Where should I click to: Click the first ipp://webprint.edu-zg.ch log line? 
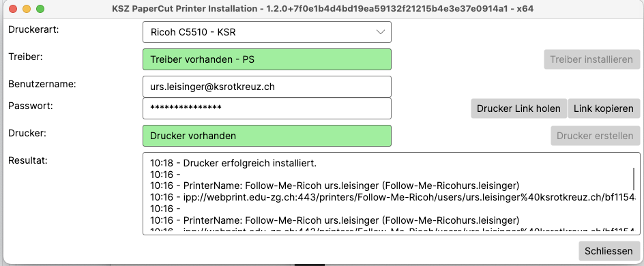[x=393, y=196]
